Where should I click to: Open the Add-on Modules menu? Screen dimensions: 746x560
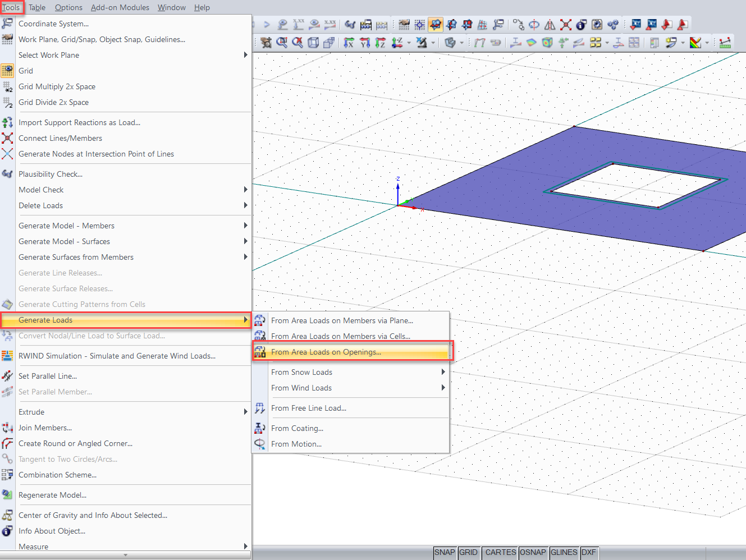120,7
